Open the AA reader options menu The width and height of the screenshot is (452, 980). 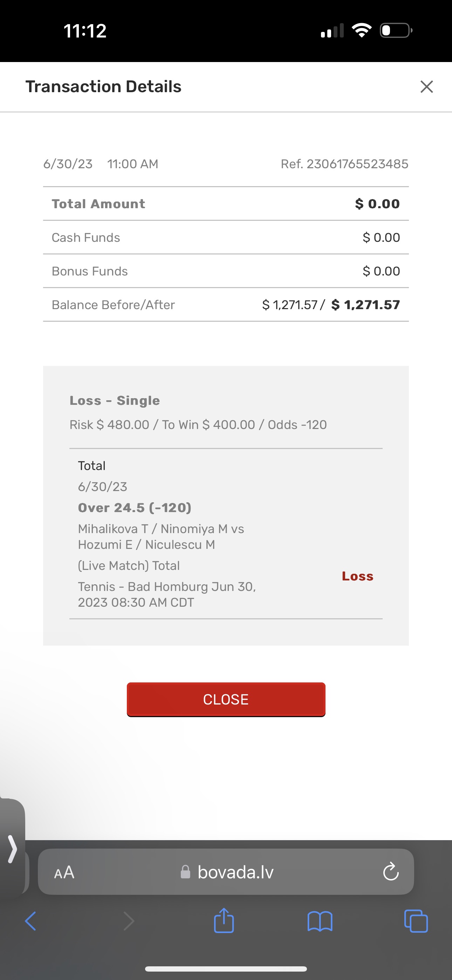pos(64,872)
